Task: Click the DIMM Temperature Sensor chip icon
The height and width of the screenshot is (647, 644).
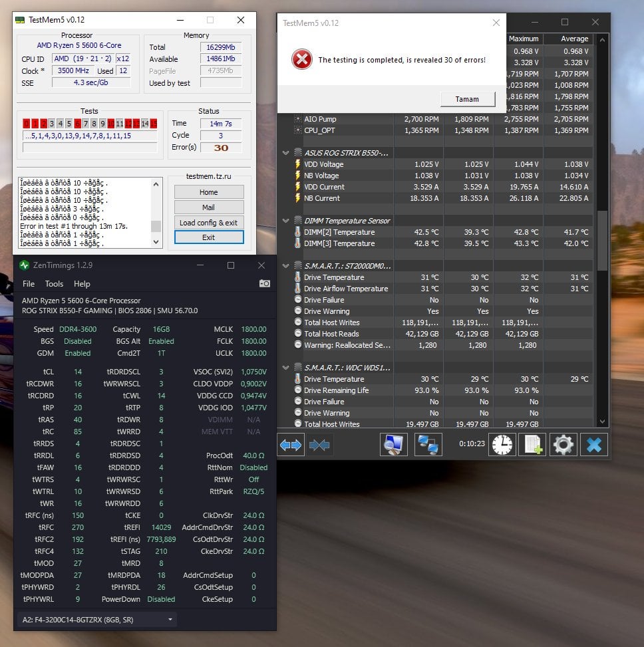Action: coord(297,221)
